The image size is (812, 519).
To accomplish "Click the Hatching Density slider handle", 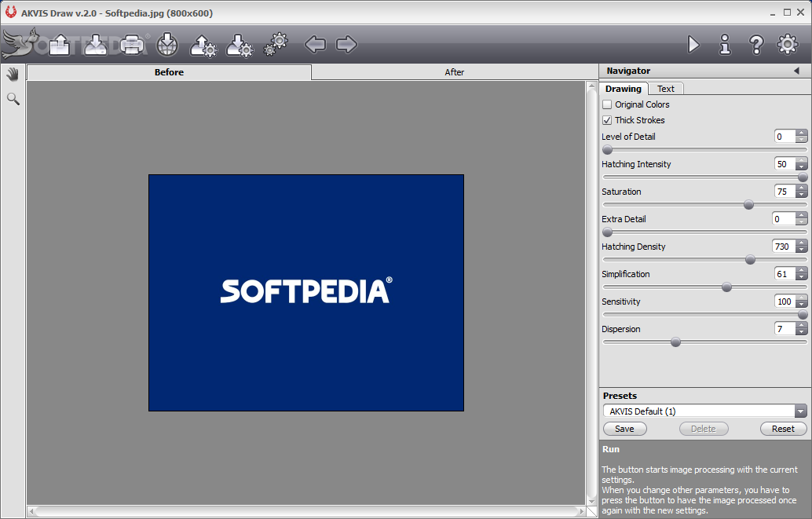I will point(750,260).
